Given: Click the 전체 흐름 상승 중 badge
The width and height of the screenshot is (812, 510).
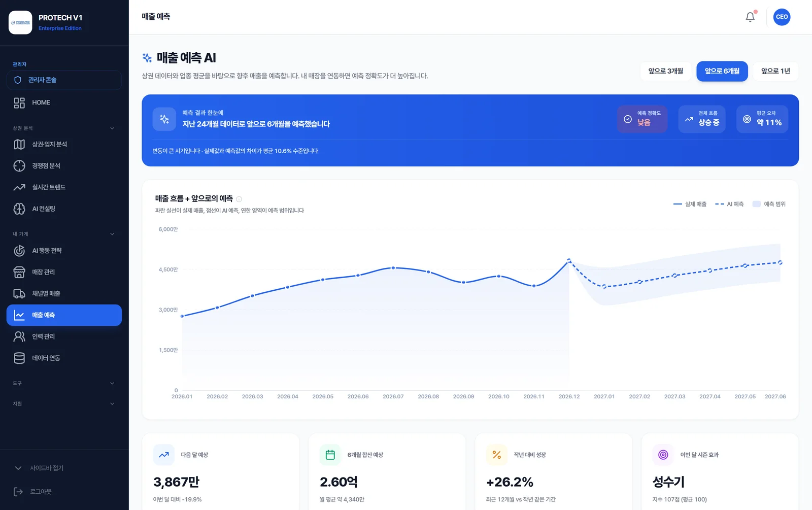Looking at the screenshot, I should [702, 119].
